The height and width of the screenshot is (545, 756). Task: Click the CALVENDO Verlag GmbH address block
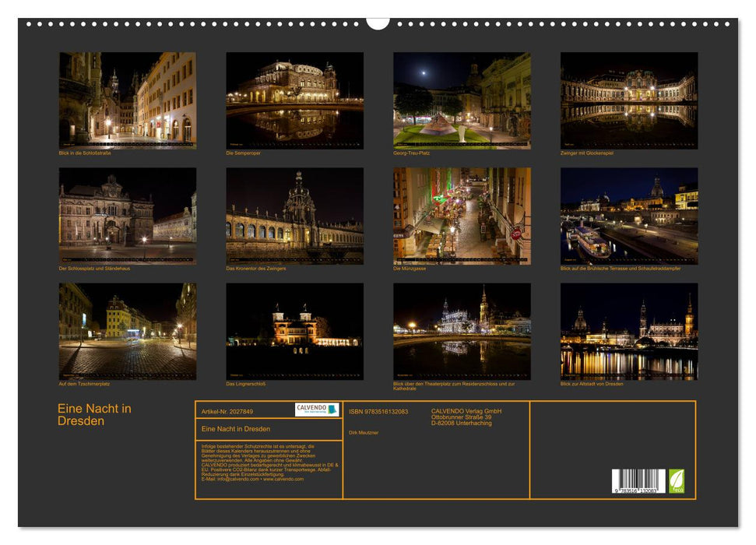click(x=466, y=417)
